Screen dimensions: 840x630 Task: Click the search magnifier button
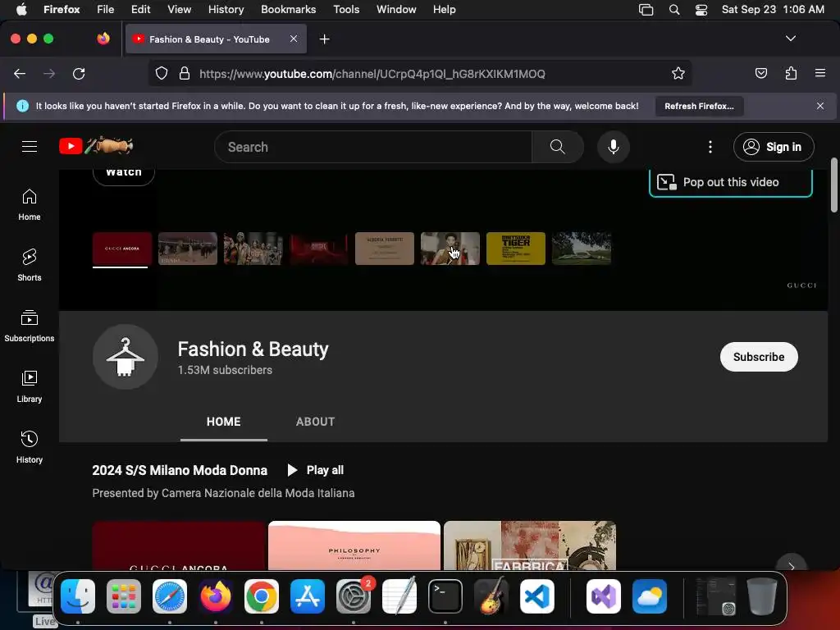558,147
